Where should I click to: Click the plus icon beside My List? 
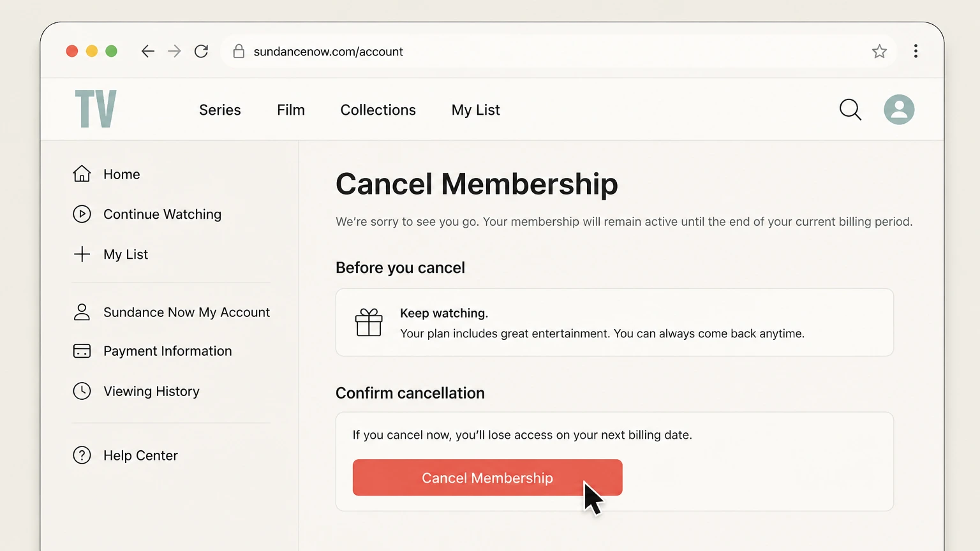(x=82, y=254)
